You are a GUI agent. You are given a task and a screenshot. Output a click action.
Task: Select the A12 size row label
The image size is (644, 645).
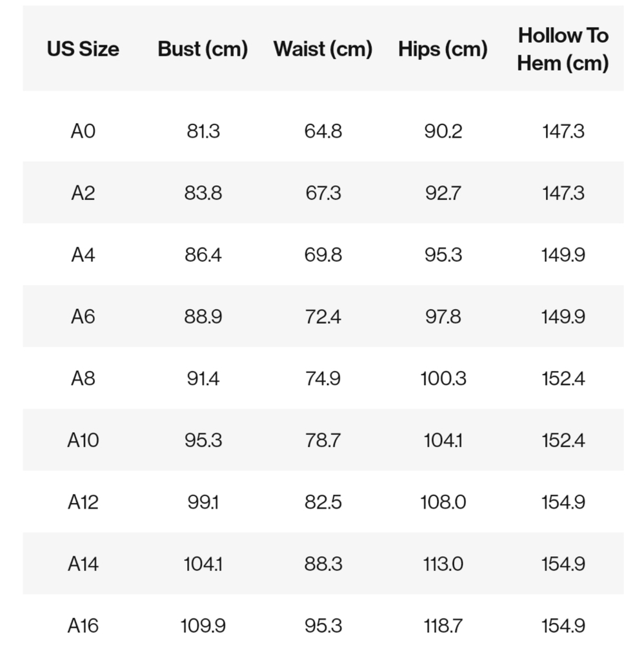click(83, 502)
